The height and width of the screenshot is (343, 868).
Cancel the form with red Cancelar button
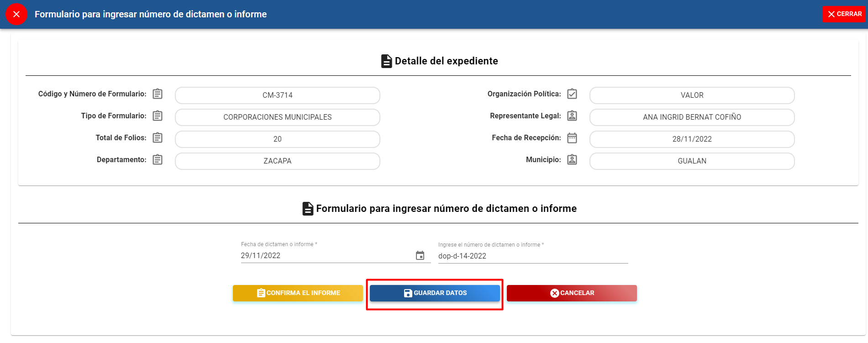click(x=572, y=293)
